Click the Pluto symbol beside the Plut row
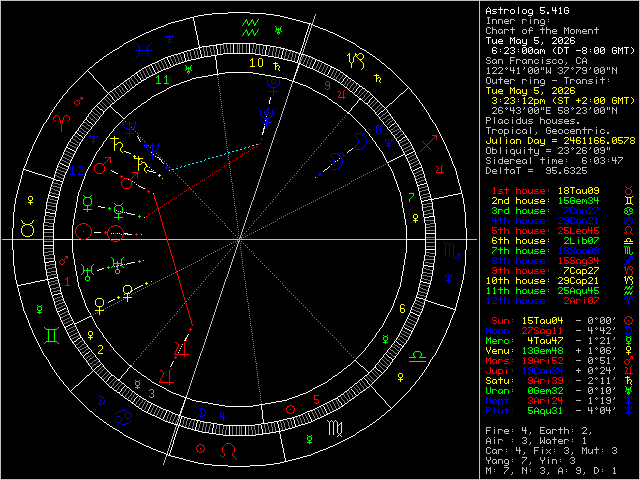640x480 pixels. pyautogui.click(x=629, y=411)
